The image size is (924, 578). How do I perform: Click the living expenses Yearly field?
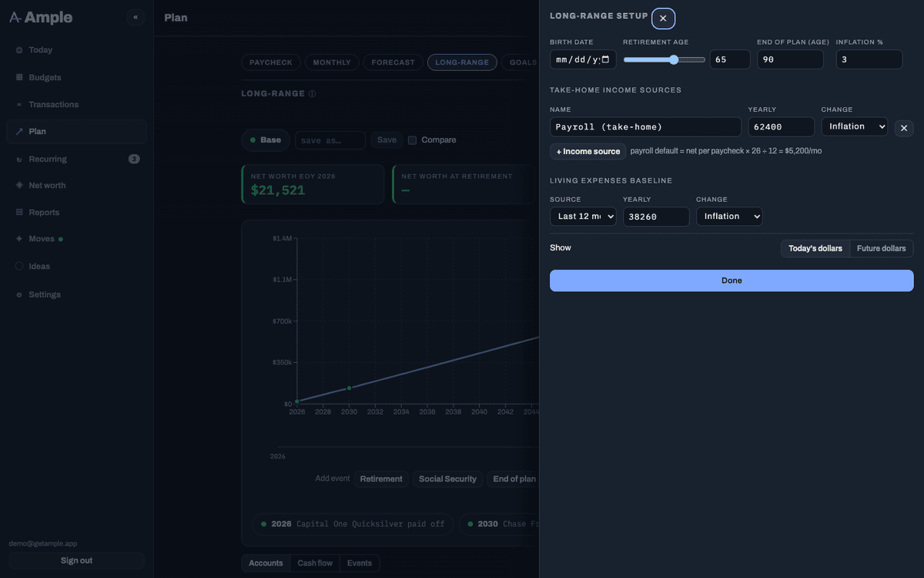[x=656, y=217]
